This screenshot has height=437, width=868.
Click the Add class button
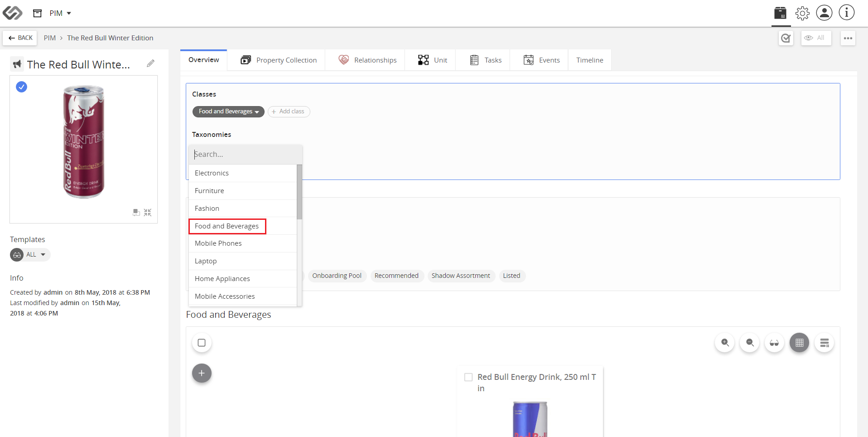point(289,112)
